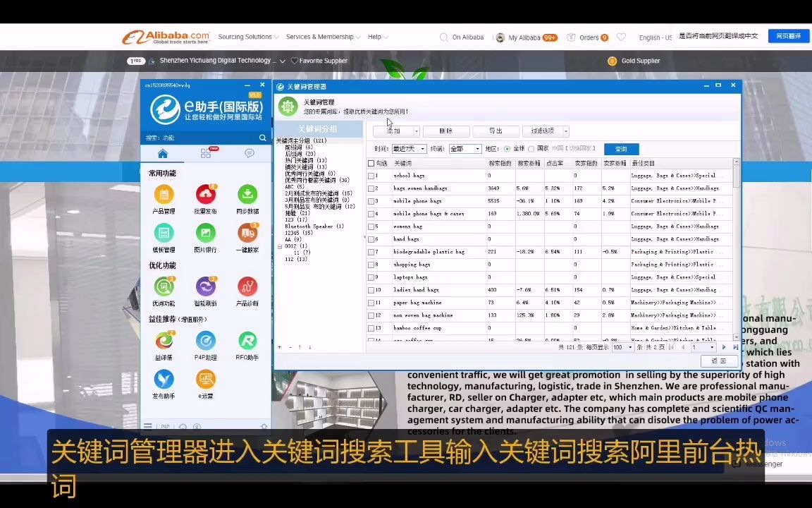The width and height of the screenshot is (812, 508).
Task: Select the 热门关键词 (13) group
Action: click(x=305, y=161)
